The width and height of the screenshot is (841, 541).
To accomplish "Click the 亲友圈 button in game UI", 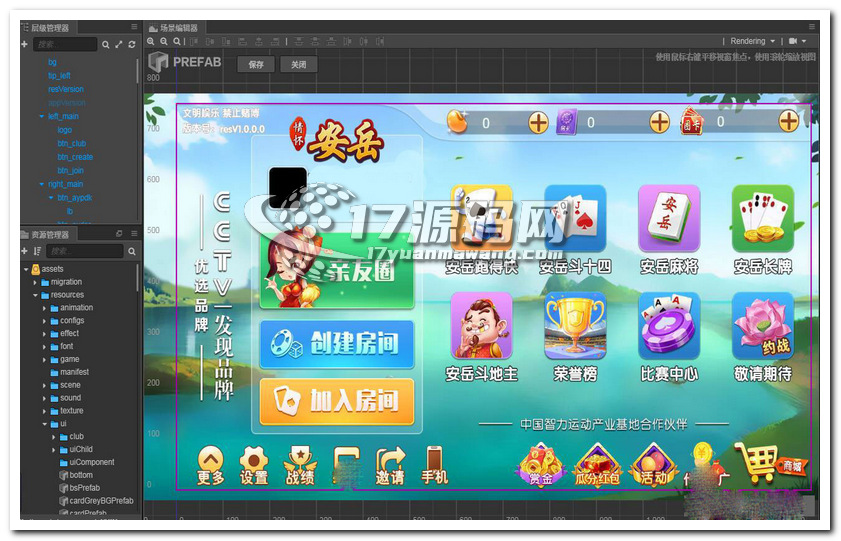I will (x=337, y=271).
